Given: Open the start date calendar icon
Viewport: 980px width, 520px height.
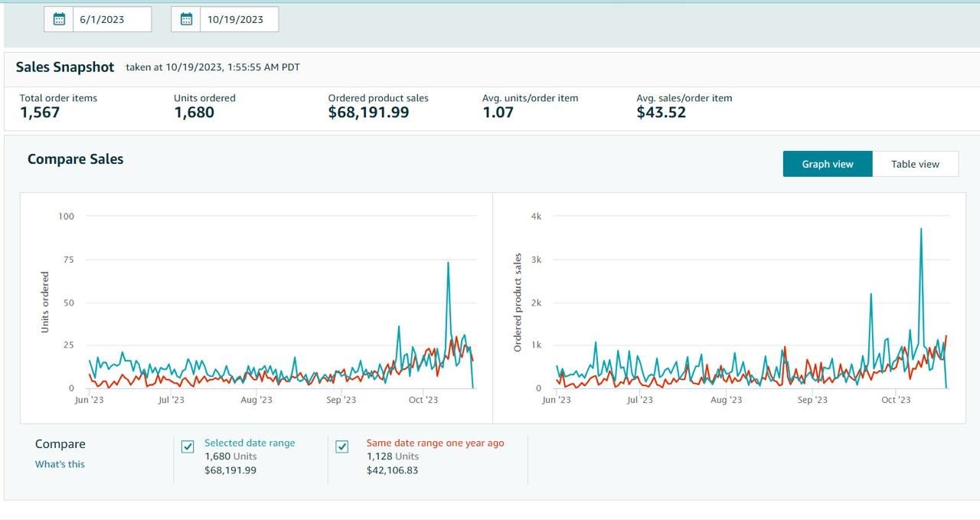Looking at the screenshot, I should [59, 19].
